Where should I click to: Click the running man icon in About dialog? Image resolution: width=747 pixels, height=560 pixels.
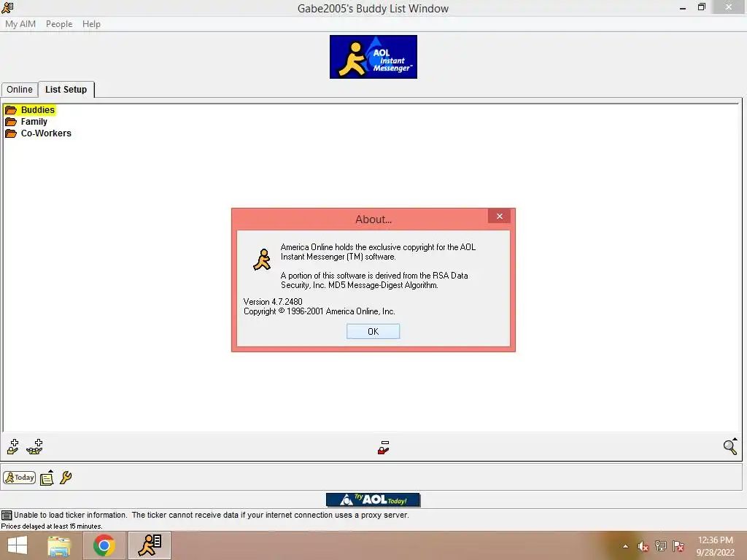(262, 260)
